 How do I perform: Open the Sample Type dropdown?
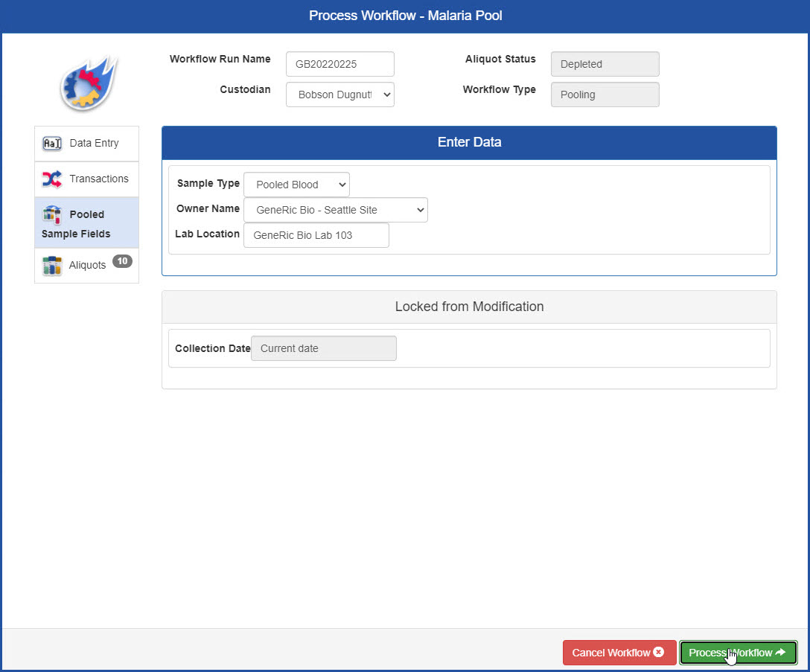[x=296, y=184]
